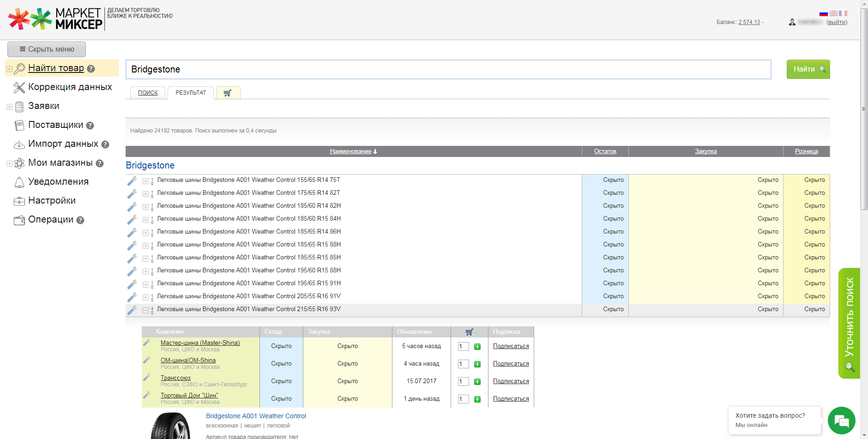Click the Bridgestone search input field
Image resolution: width=868 pixels, height=439 pixels.
coord(448,69)
